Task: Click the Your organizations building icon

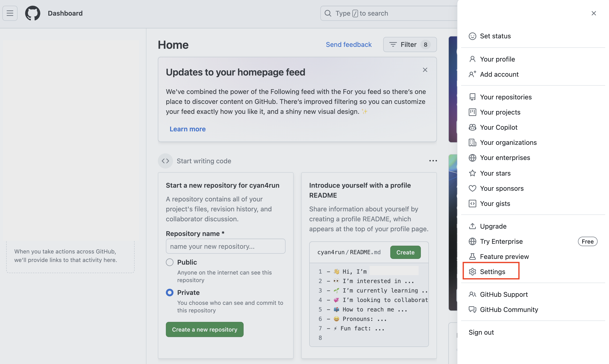Action: tap(472, 142)
